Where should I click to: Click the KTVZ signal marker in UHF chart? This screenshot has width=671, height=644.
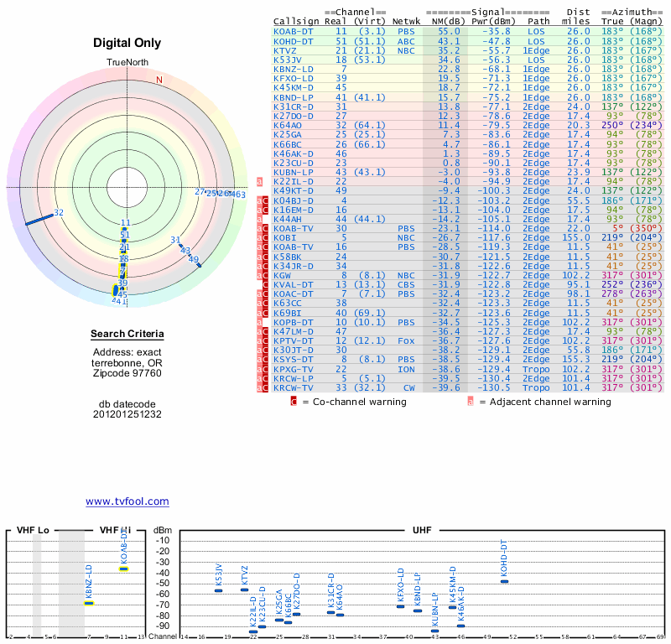244,590
